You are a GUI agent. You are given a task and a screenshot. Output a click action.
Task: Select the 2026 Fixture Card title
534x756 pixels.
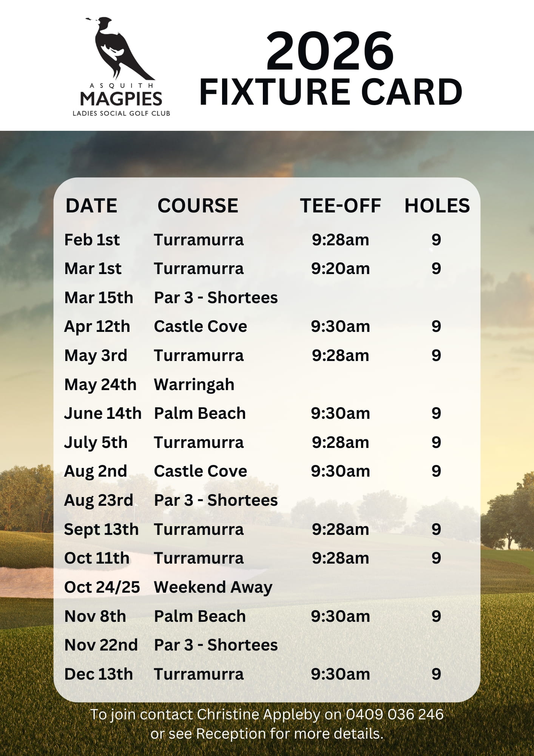[x=330, y=69]
